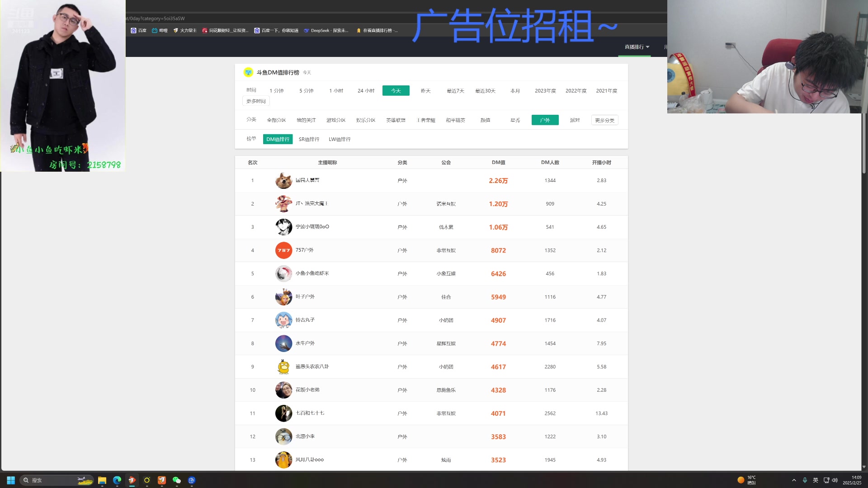Open the 757户外 streamer avatar
Screen dimensions: 868x488
[x=283, y=250]
